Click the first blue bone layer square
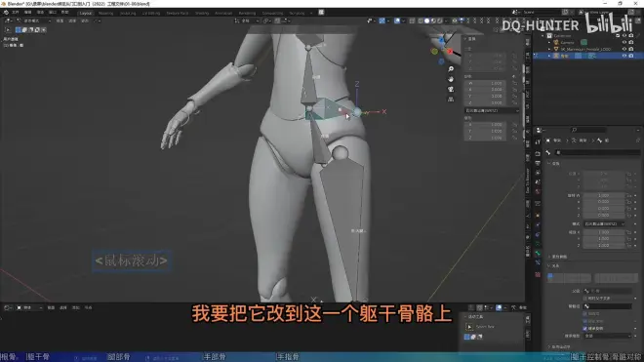Screen dimensions: 644x362 550,276
